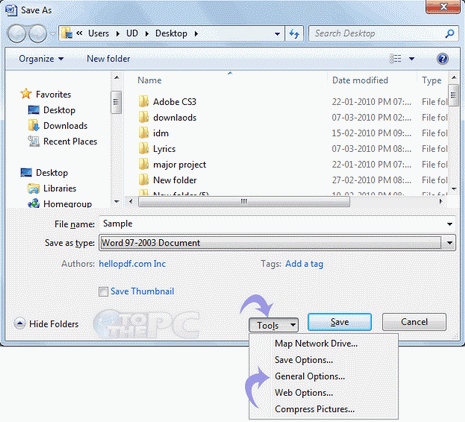Select Desktop under Favorites
The width and height of the screenshot is (465, 422).
coord(59,110)
